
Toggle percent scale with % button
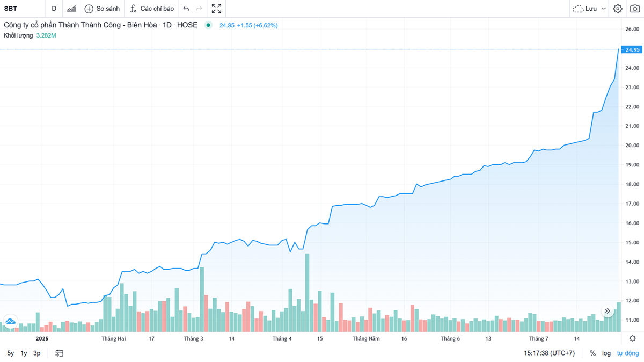pos(592,353)
